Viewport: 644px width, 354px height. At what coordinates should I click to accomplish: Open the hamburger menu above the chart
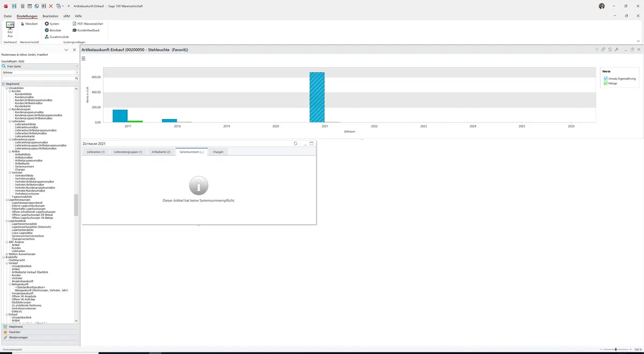click(84, 58)
